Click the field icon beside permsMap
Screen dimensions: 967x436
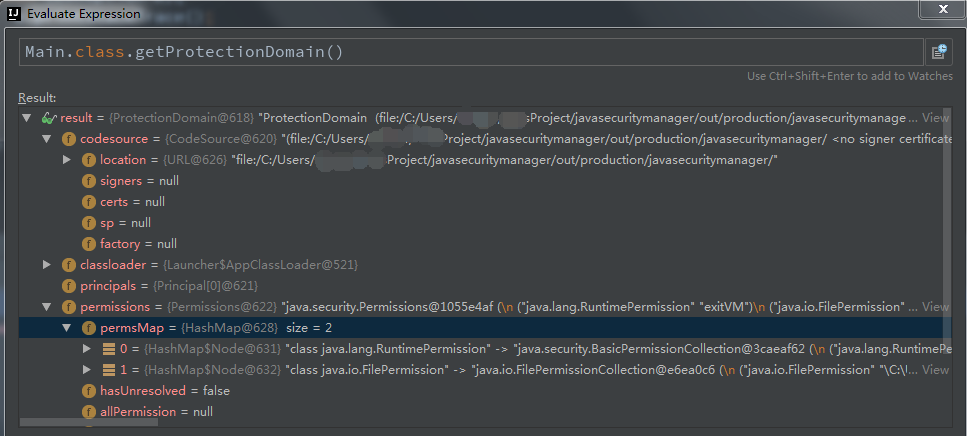pos(89,327)
